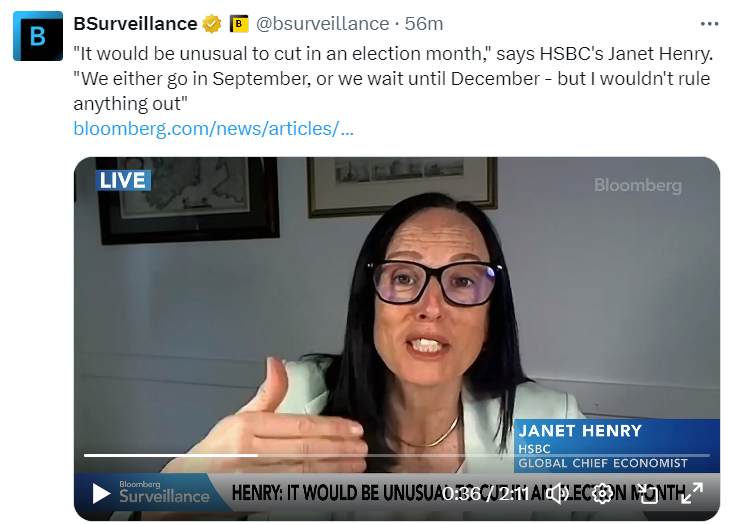Click the BSurveillance display name
The width and height of the screenshot is (734, 524).
point(135,23)
